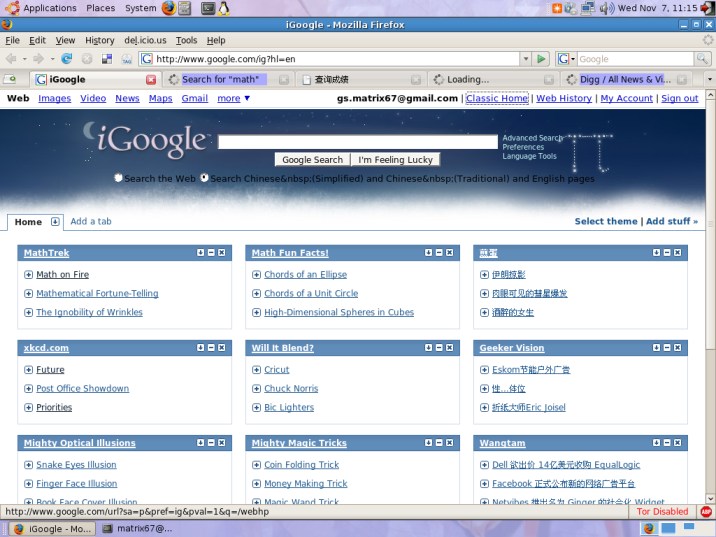Viewport: 716px width, 537px height.
Task: Minimize the MathTrek gadget
Action: [211, 253]
